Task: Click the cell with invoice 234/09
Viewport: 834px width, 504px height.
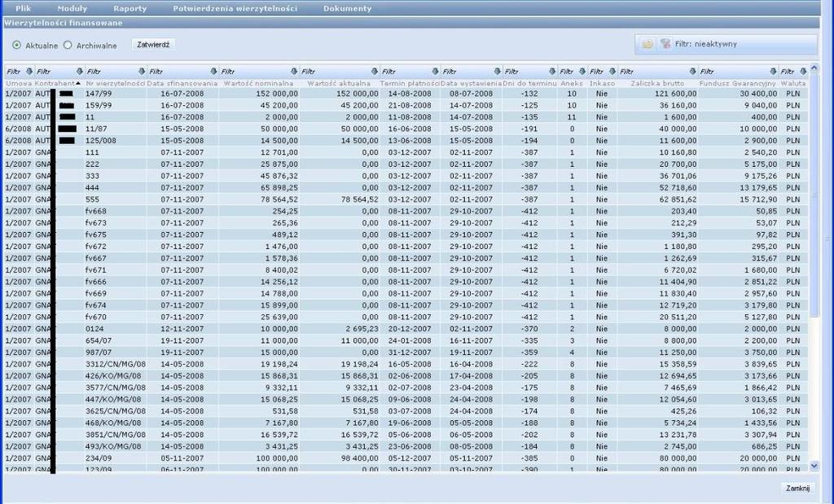Action: [x=116, y=458]
